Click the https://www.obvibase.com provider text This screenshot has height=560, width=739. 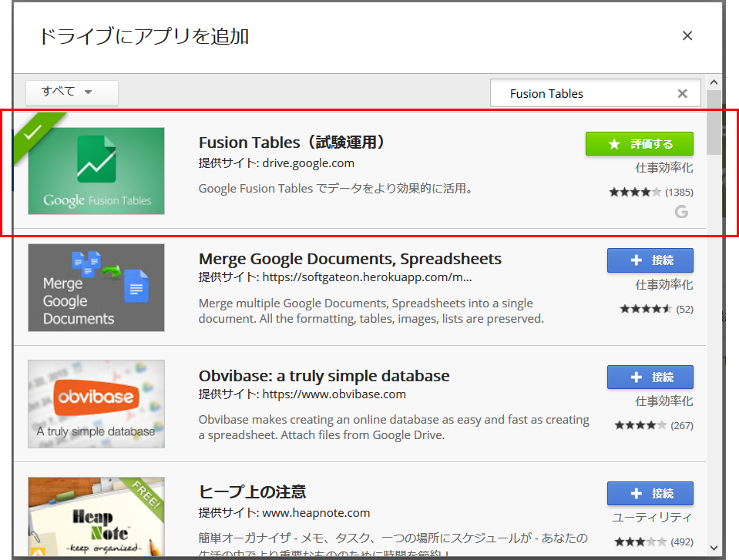tap(334, 394)
